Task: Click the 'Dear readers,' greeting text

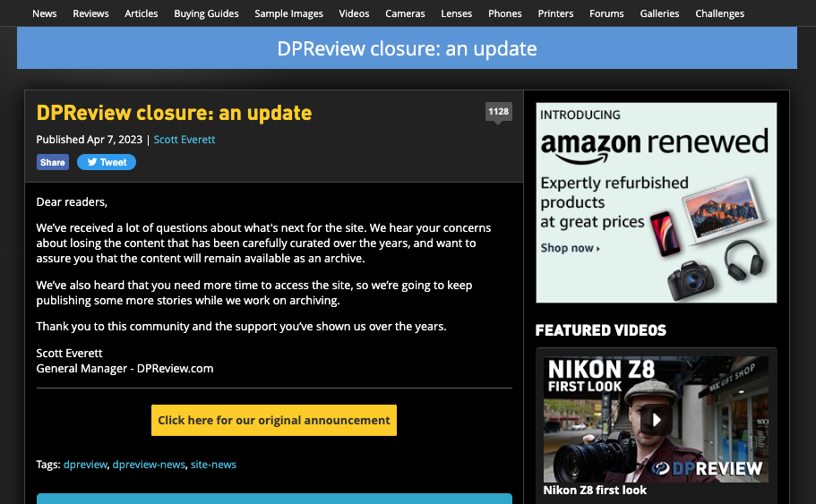Action: (72, 201)
